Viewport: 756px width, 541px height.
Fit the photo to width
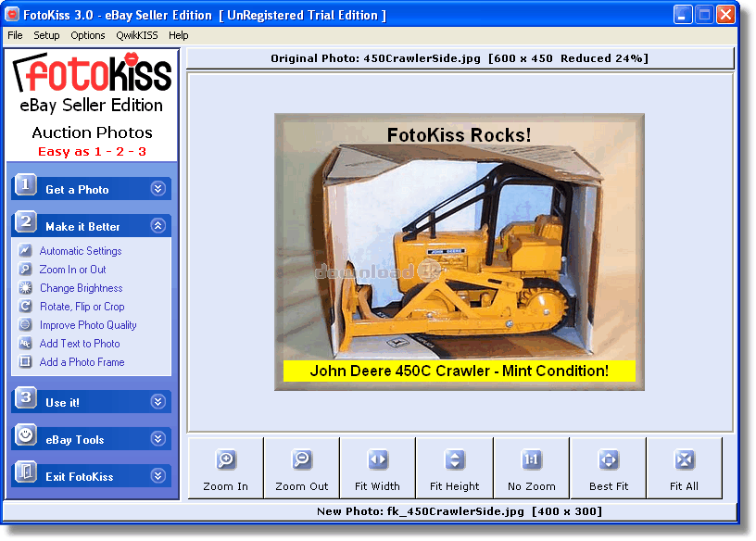pyautogui.click(x=377, y=468)
